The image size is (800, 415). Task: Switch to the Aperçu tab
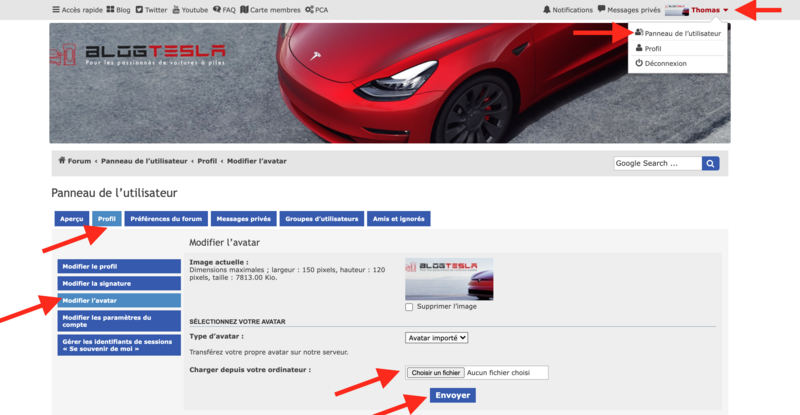(x=72, y=218)
